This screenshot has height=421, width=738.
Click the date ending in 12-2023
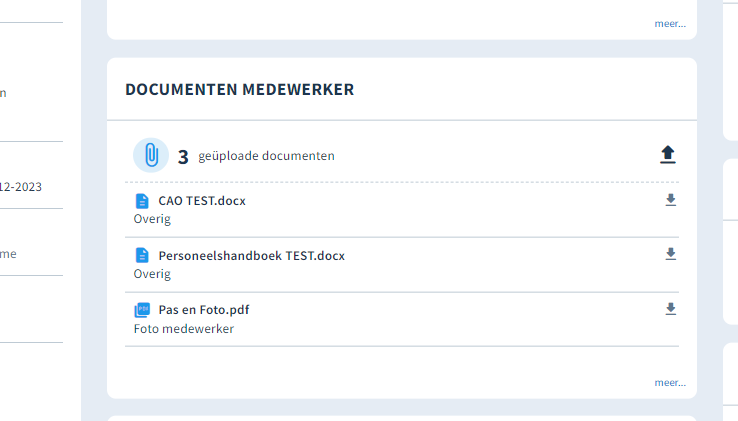point(21,187)
